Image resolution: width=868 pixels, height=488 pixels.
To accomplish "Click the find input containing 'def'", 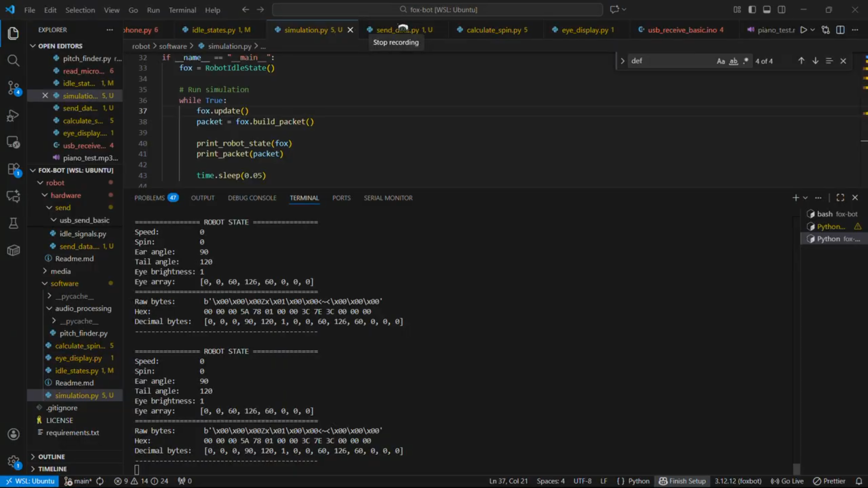I will [669, 61].
